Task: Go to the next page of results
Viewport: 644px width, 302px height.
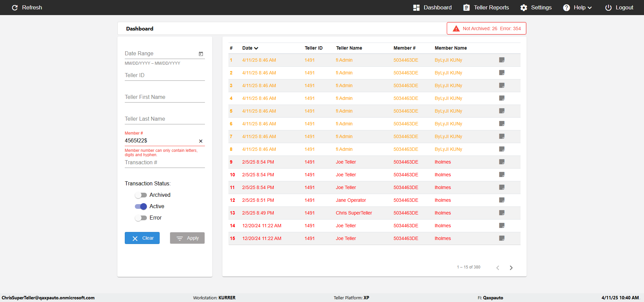Action: pyautogui.click(x=511, y=267)
